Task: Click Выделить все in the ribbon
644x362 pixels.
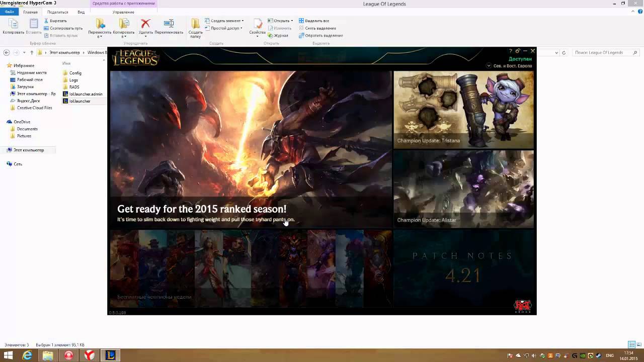Action: [314, 21]
